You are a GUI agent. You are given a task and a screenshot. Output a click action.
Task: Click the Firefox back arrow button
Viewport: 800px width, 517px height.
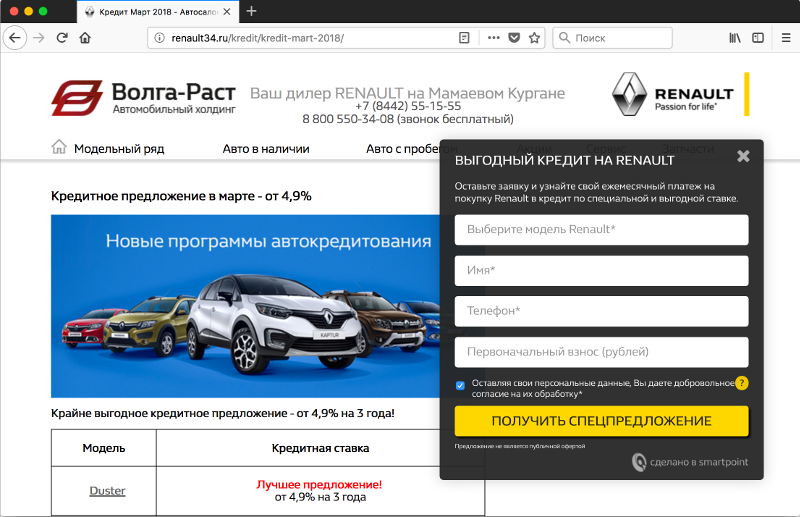[x=15, y=38]
